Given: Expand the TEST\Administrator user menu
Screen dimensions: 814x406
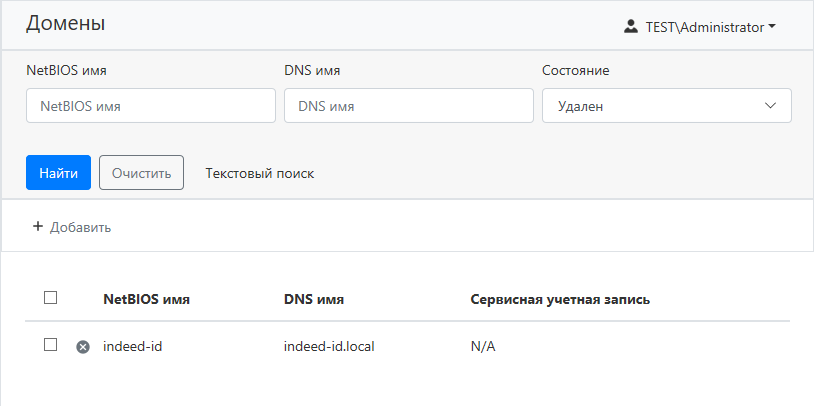Looking at the screenshot, I should click(x=700, y=27).
